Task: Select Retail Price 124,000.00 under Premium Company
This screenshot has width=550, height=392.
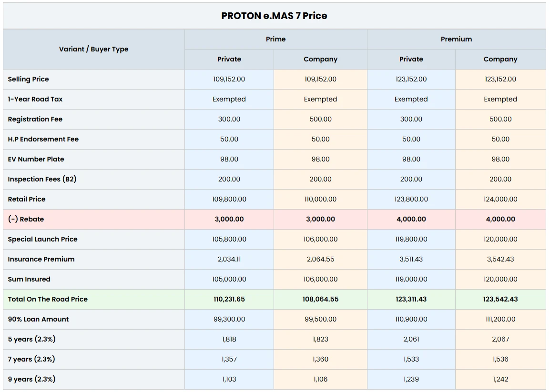Action: point(500,199)
